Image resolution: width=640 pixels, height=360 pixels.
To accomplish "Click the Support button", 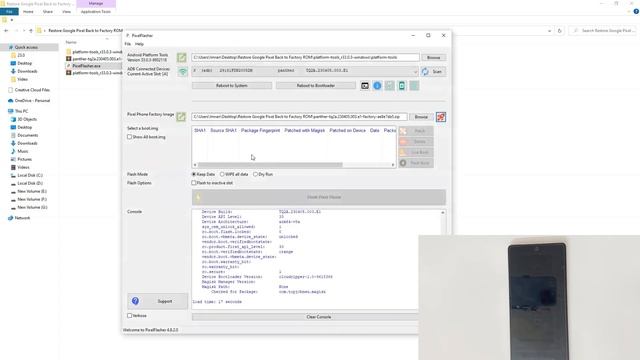I will [158, 301].
